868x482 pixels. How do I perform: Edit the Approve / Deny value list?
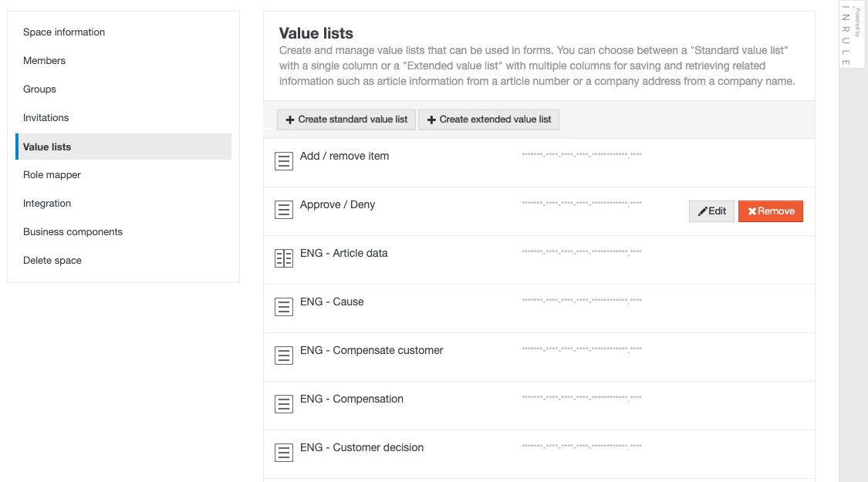click(x=711, y=211)
